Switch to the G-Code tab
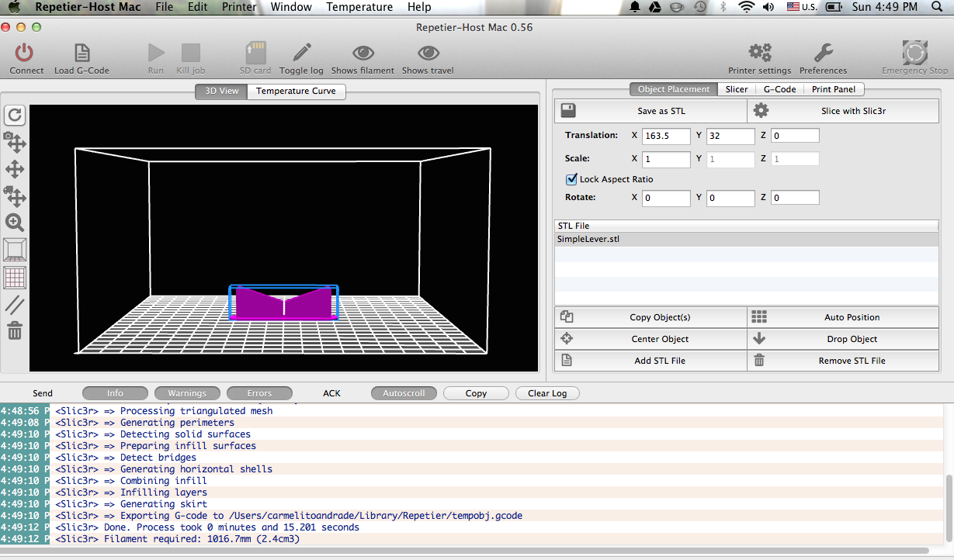 point(779,89)
